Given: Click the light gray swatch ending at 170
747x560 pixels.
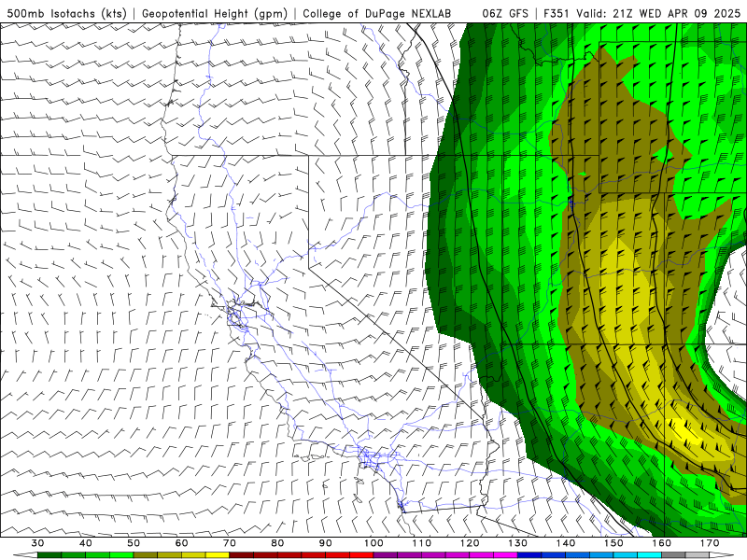Looking at the screenshot, I should click(698, 555).
